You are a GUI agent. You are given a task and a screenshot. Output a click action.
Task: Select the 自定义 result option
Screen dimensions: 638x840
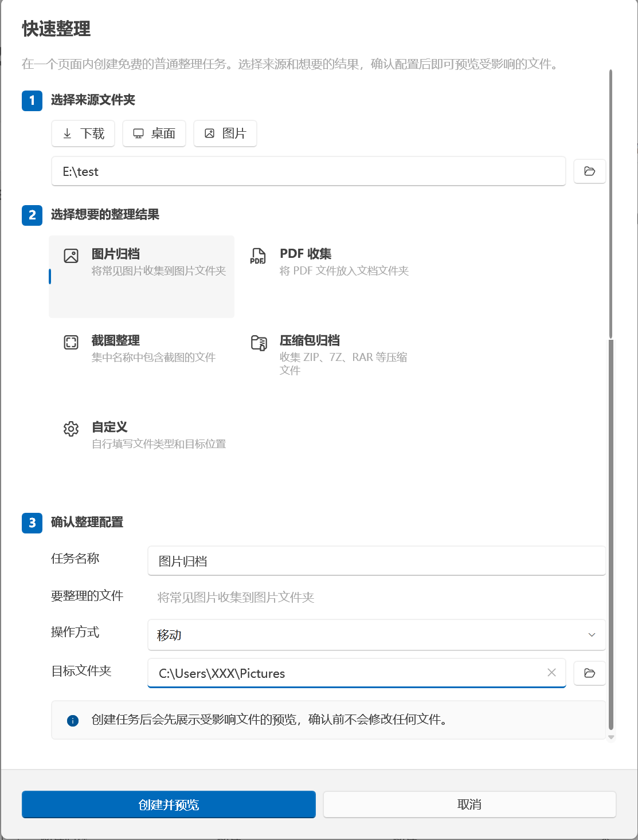click(x=142, y=450)
